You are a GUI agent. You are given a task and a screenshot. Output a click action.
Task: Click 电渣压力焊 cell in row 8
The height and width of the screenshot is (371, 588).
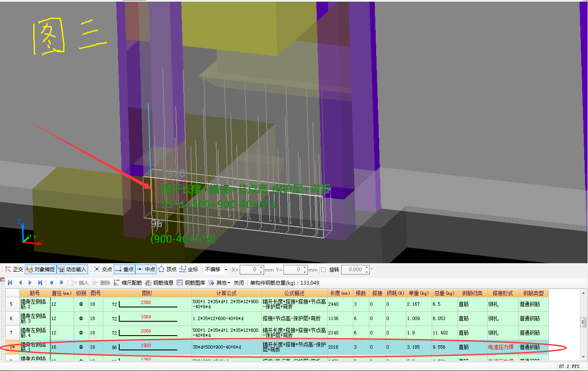(503, 347)
